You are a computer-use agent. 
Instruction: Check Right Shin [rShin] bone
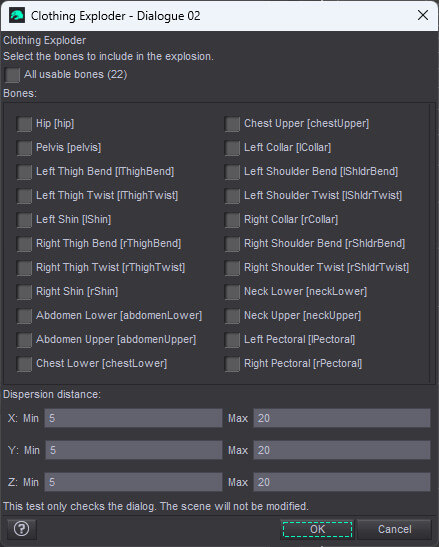(x=24, y=292)
